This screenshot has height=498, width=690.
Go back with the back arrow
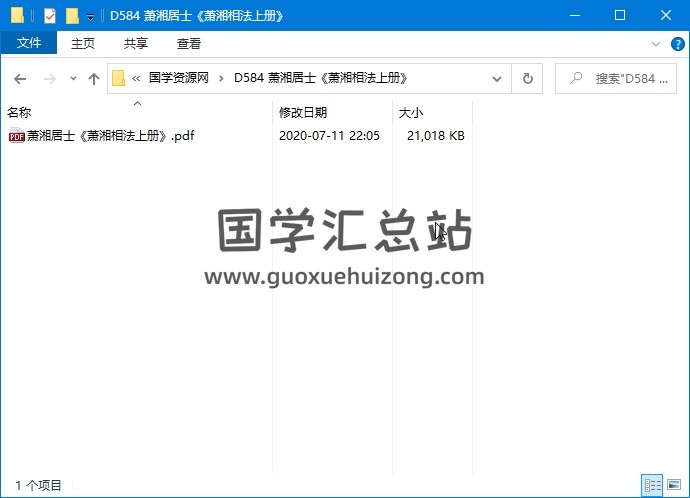pos(20,79)
